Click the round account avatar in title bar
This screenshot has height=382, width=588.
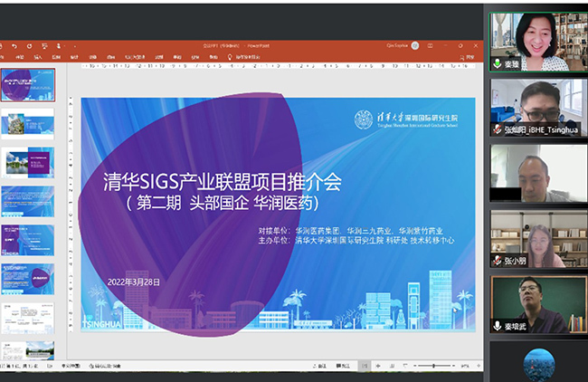(x=415, y=46)
